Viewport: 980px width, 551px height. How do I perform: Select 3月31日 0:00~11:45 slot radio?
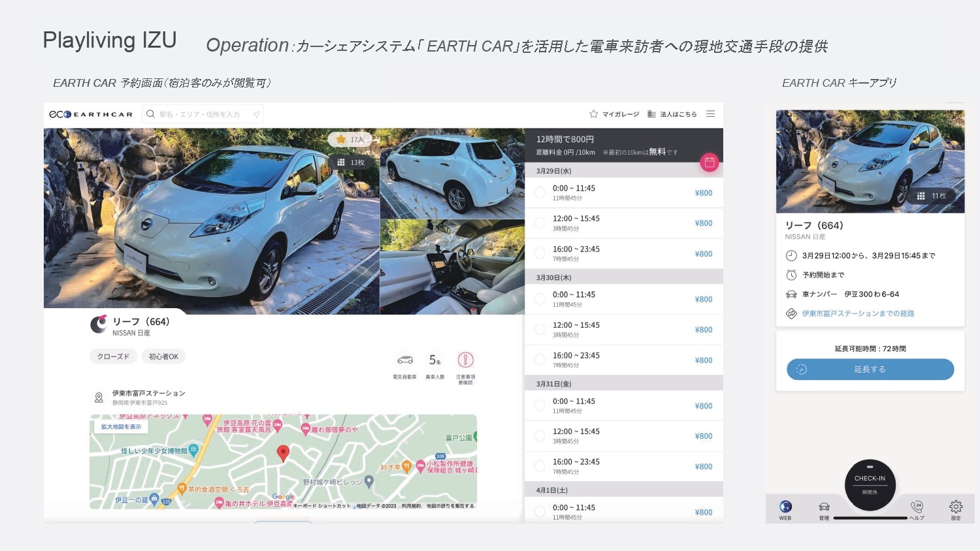point(540,405)
